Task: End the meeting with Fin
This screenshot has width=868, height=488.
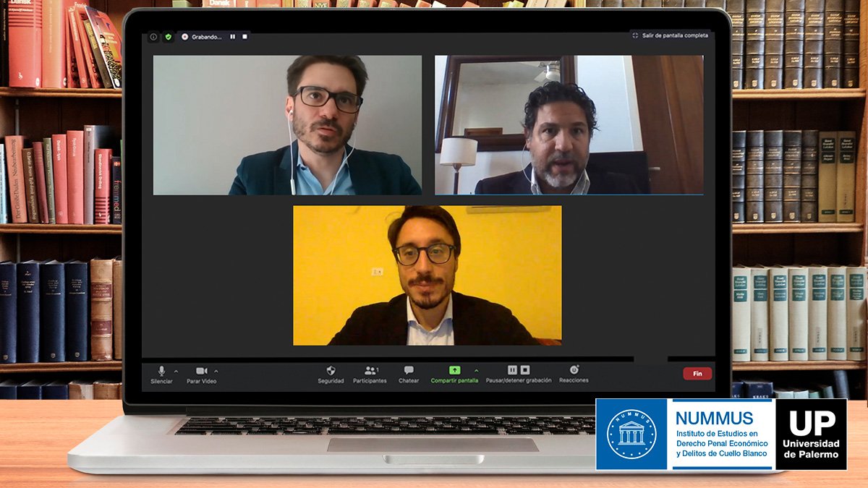Action: click(x=697, y=374)
